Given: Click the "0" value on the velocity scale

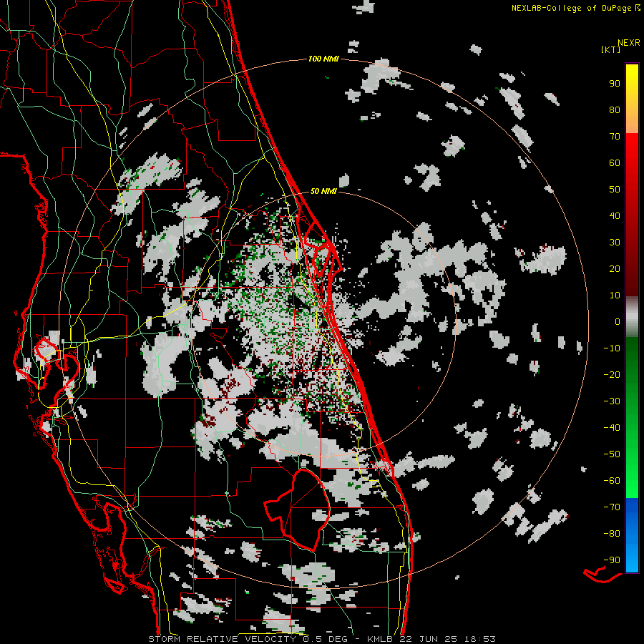Looking at the screenshot, I should tap(618, 321).
